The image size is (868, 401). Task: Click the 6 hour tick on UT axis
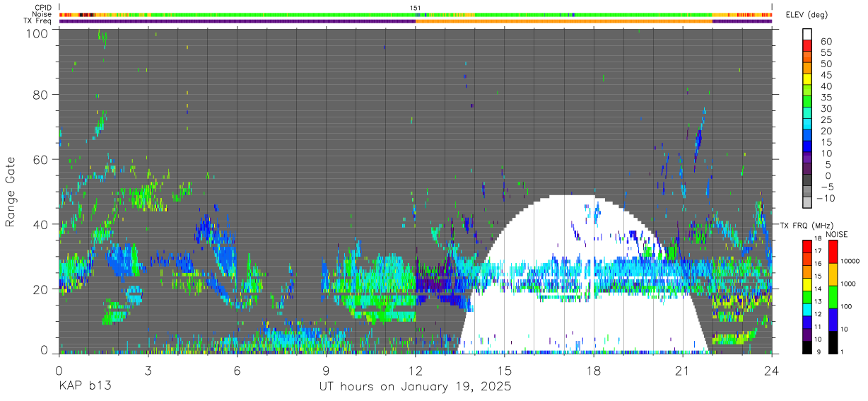click(237, 370)
